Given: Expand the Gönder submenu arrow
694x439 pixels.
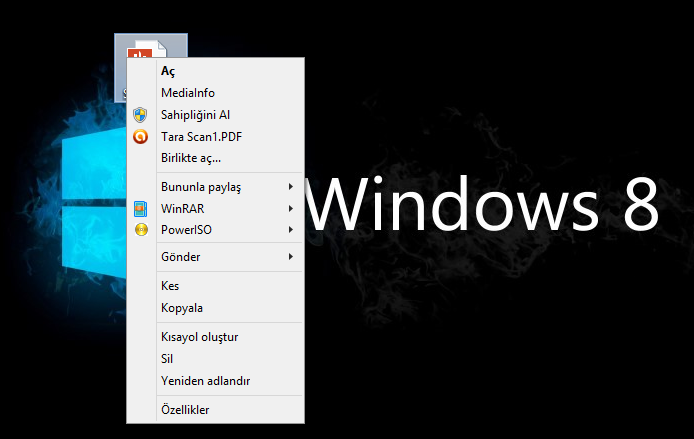Looking at the screenshot, I should coord(291,257).
